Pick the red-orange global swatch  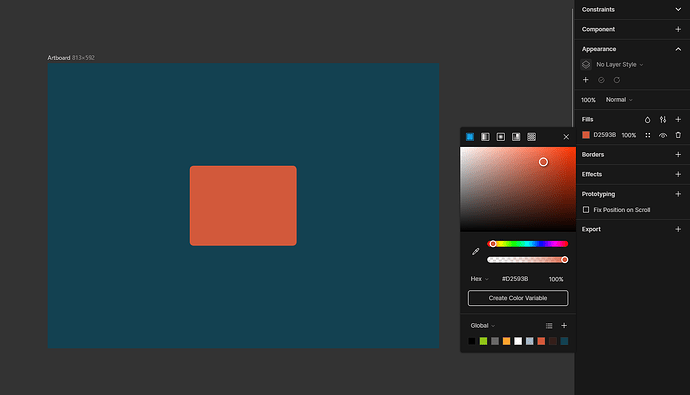(541, 341)
